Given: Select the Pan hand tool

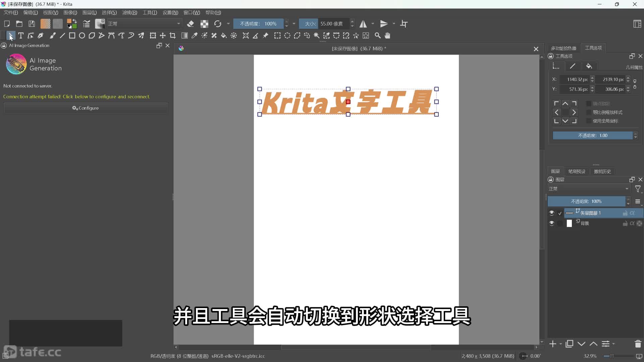Looking at the screenshot, I should click(388, 36).
